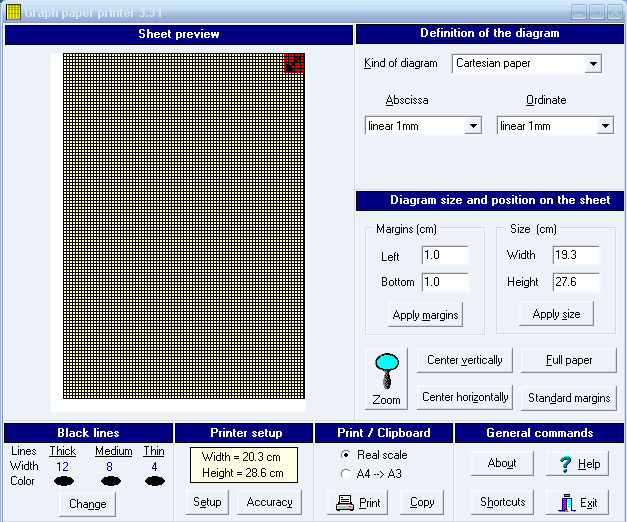Select the Real scale radio option

pyautogui.click(x=346, y=455)
